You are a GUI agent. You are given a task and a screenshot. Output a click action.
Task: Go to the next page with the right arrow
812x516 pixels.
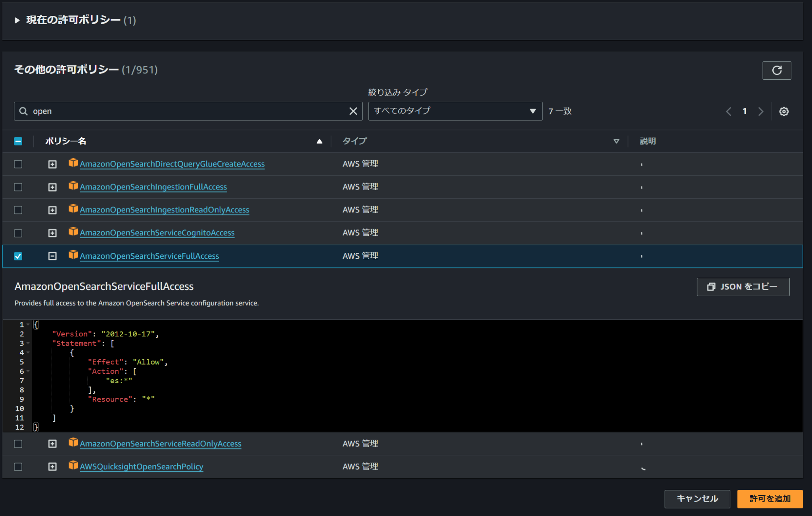point(760,111)
